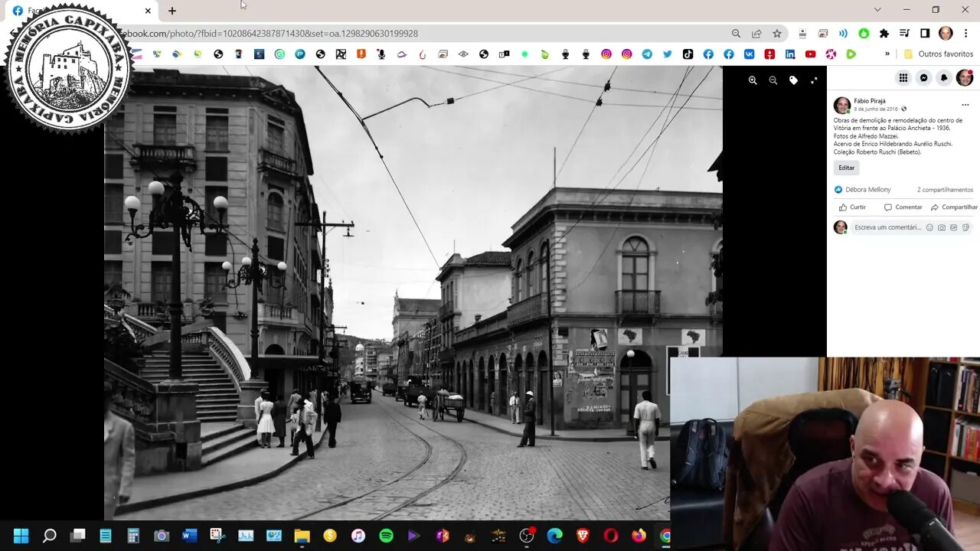980x551 pixels.
Task: Open Microsoft Word from taskbar
Action: click(x=189, y=536)
